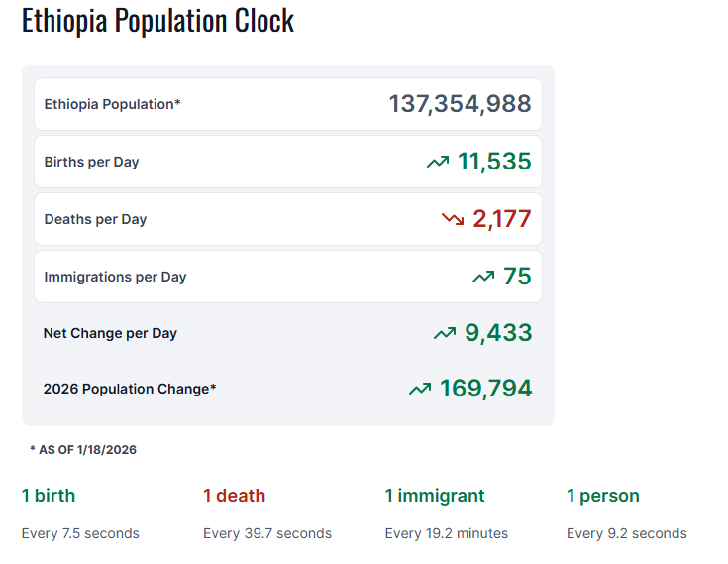Click the Deaths per Day downward trend icon

[x=453, y=219]
